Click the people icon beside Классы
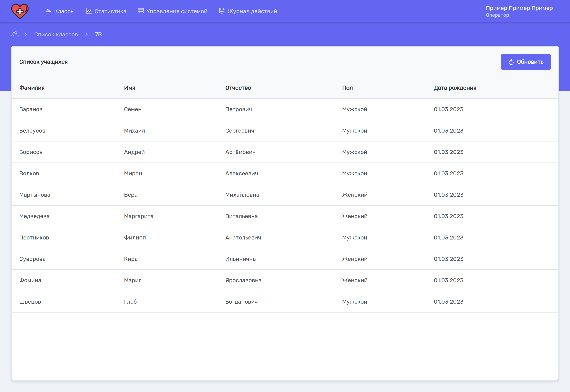Screen dimensions: 570x392 tap(48, 11)
